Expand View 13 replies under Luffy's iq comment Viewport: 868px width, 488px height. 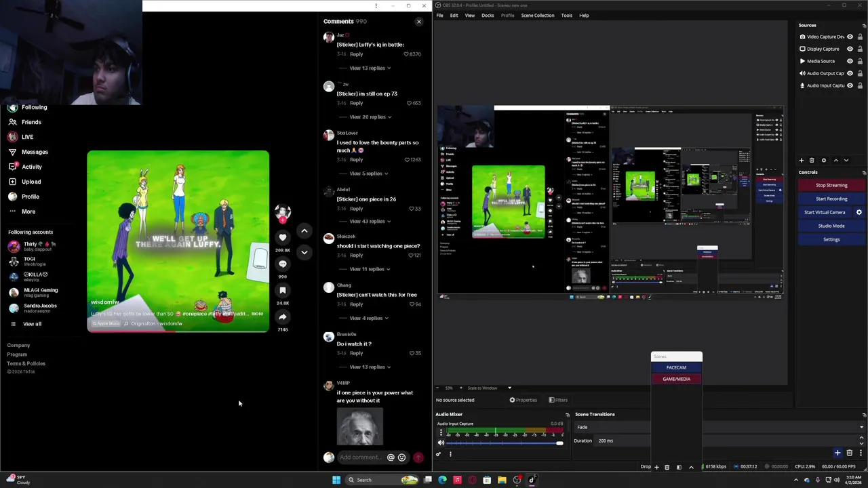[x=370, y=68]
